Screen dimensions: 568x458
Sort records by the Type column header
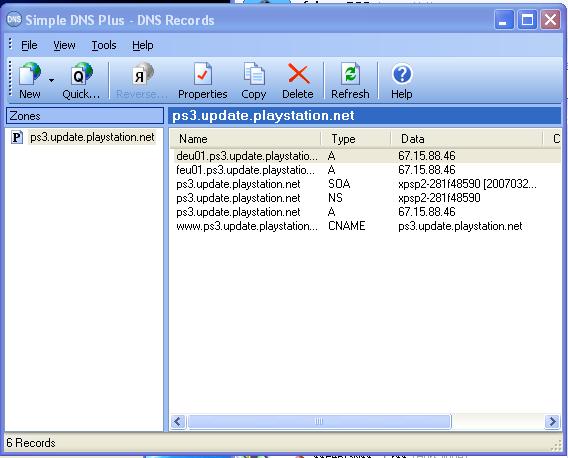coord(356,139)
